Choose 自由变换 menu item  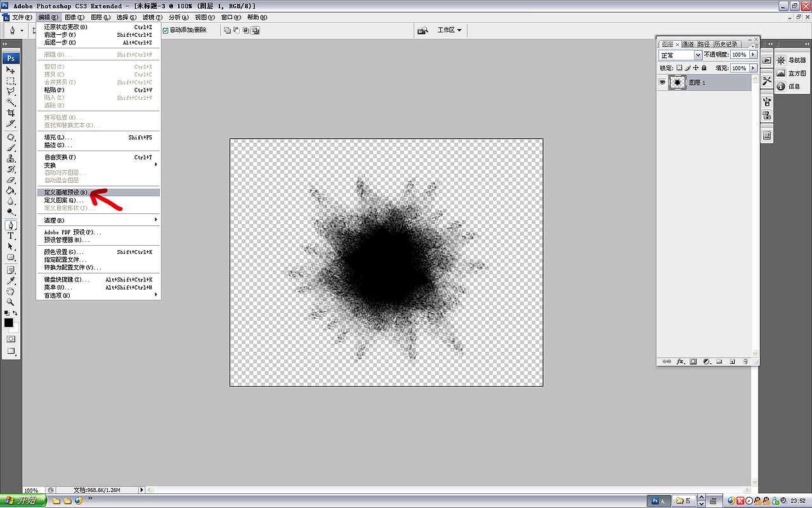coord(98,157)
